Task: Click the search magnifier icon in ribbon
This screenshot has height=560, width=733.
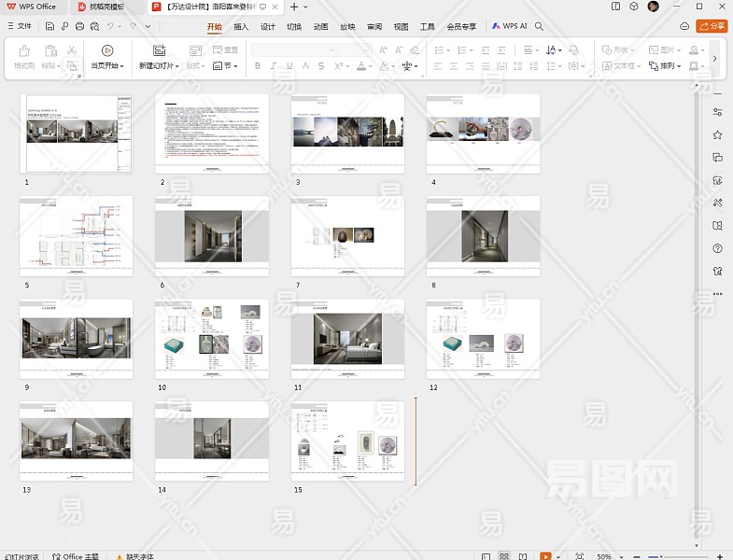Action: pyautogui.click(x=539, y=26)
